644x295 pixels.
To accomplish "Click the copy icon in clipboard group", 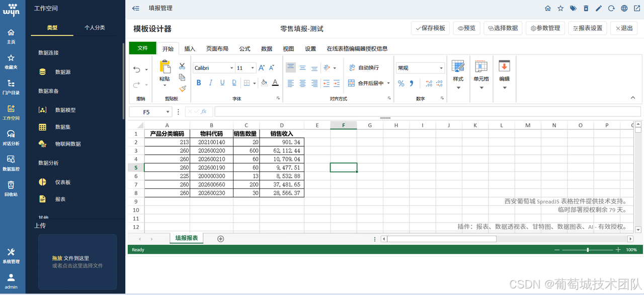I will pos(182,77).
